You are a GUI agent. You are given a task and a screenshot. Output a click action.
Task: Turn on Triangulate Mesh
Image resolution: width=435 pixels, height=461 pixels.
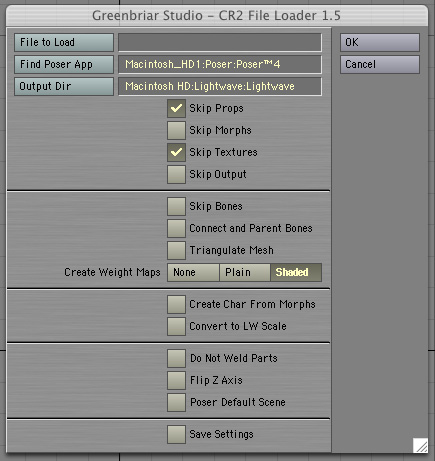176,250
